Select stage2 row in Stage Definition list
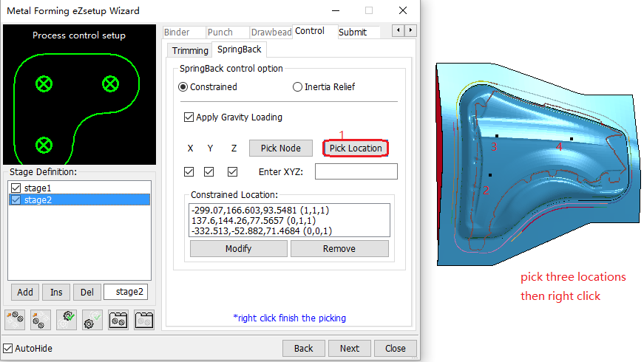The height and width of the screenshot is (362, 644). [x=80, y=200]
